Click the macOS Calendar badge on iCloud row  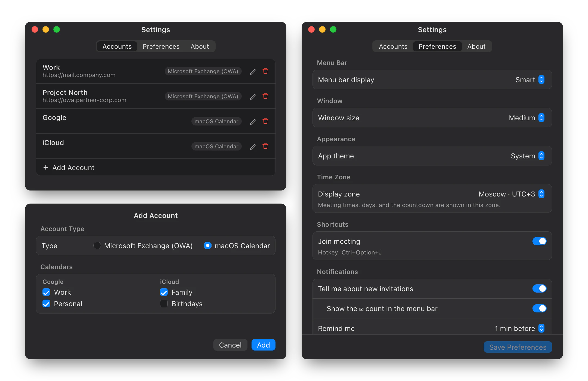(216, 146)
